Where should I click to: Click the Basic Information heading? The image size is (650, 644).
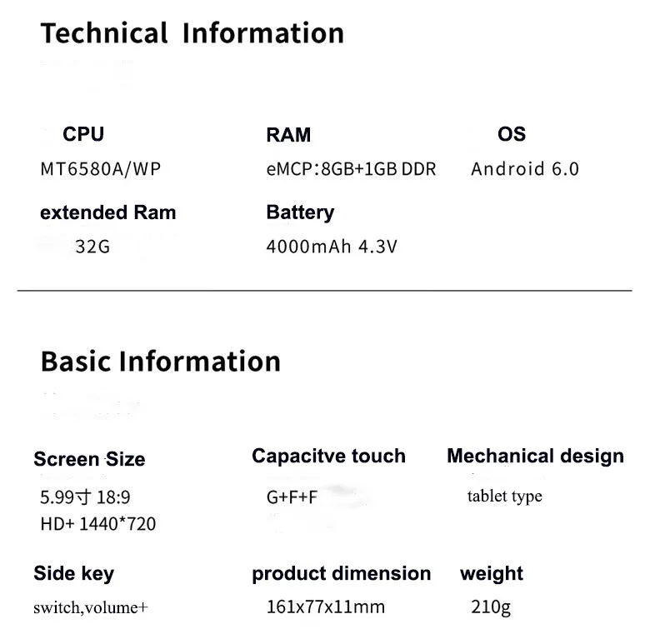(161, 362)
